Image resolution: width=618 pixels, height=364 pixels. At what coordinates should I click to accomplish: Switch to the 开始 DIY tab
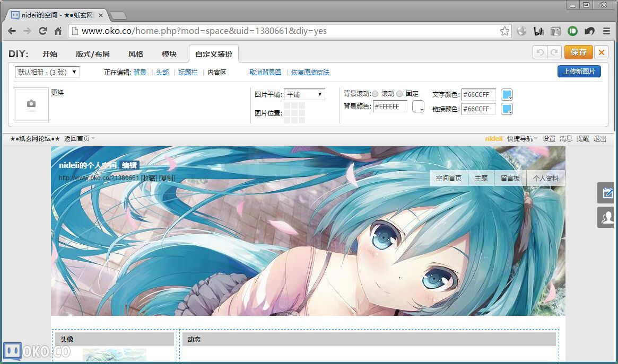click(50, 54)
